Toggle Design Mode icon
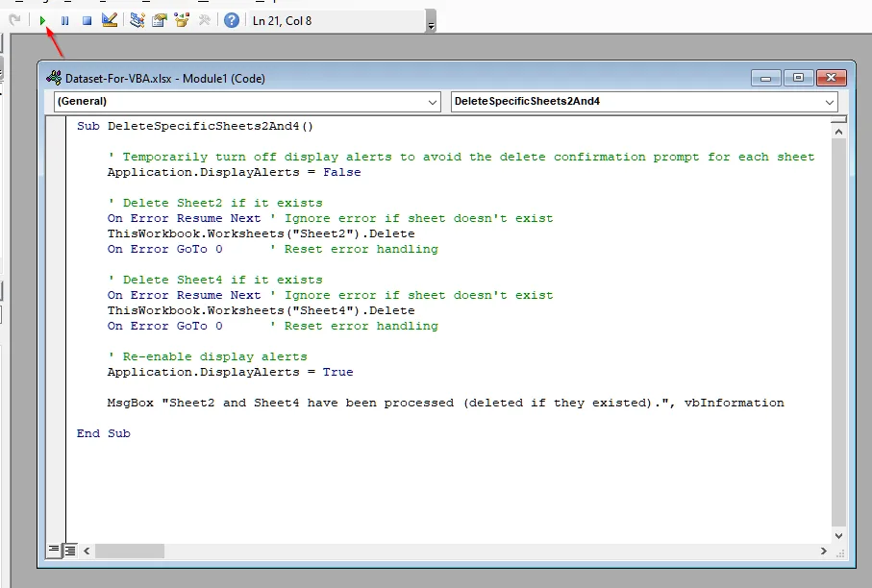 [109, 20]
